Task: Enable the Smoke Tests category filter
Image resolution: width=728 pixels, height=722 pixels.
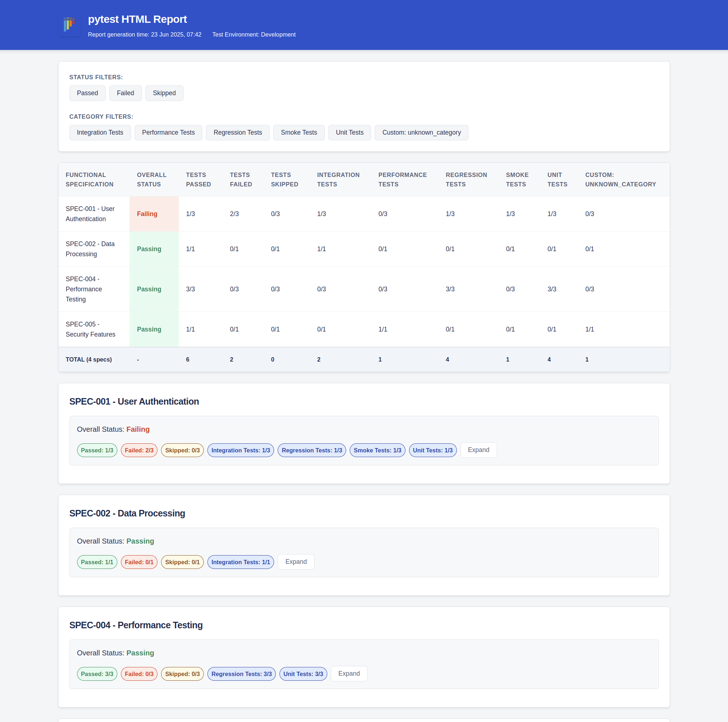Action: (298, 132)
